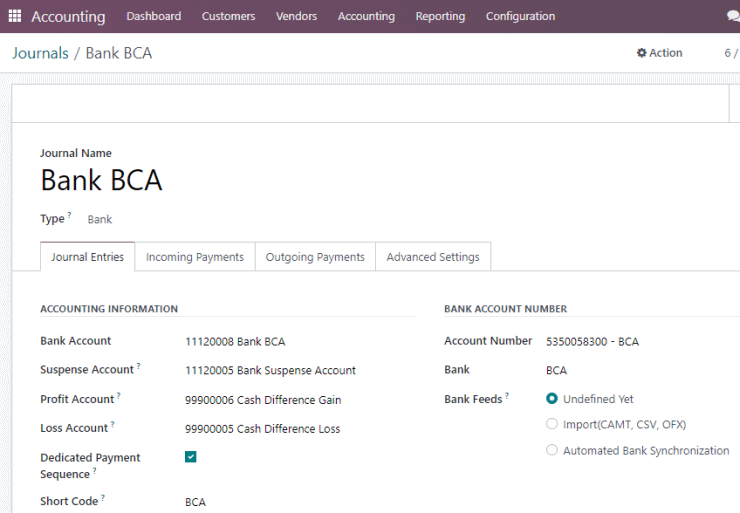Click the Loss Account help question mark
Image resolution: width=740 pixels, height=513 pixels.
click(x=113, y=424)
